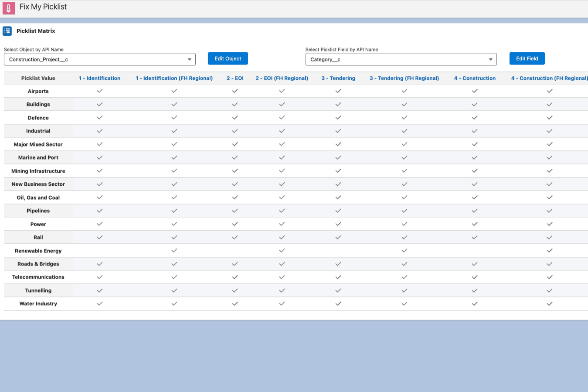588x392 pixels.
Task: Click the Edit Object button
Action: [x=228, y=58]
